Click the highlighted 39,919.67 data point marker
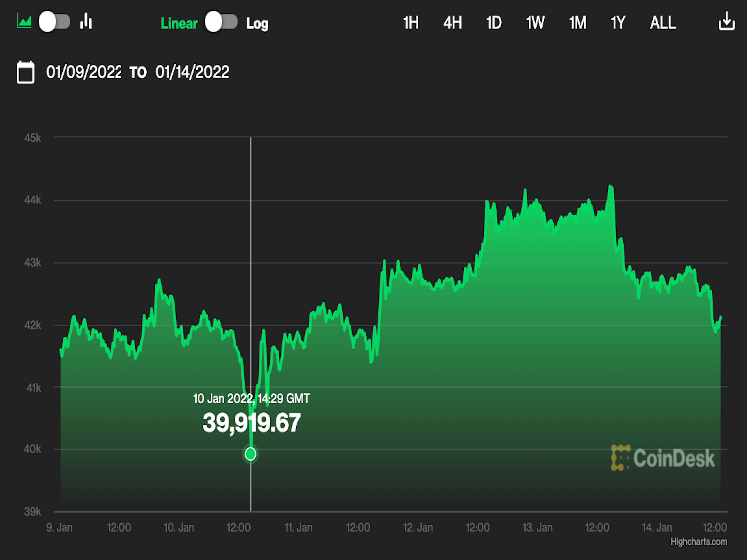This screenshot has width=747, height=560. tap(251, 454)
